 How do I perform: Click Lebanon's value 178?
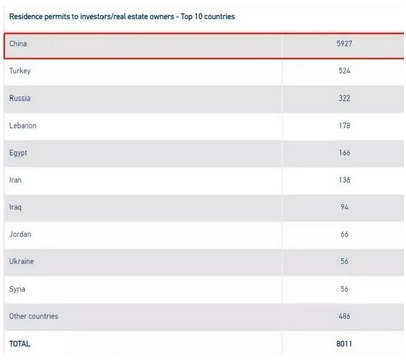tap(344, 126)
